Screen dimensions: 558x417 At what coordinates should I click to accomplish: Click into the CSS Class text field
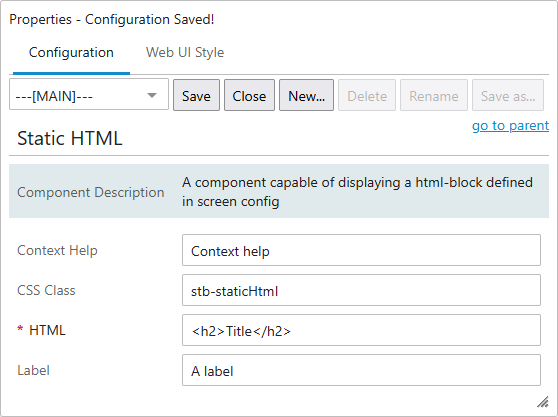click(x=362, y=290)
